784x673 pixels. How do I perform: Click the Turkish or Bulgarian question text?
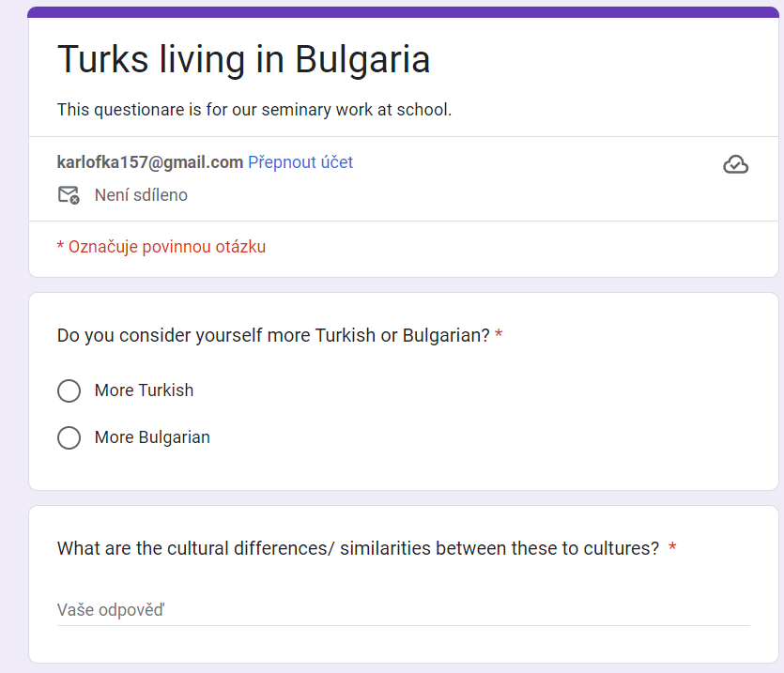point(273,335)
